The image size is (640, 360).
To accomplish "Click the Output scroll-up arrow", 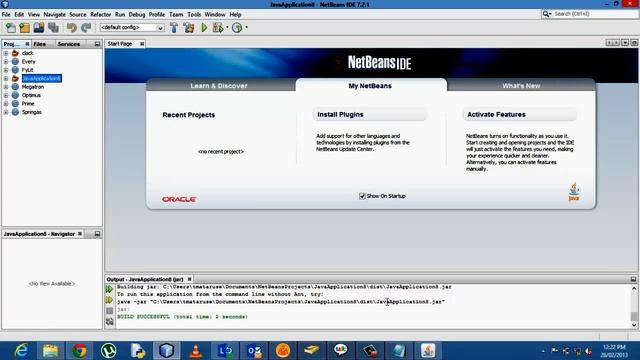I will (x=634, y=288).
